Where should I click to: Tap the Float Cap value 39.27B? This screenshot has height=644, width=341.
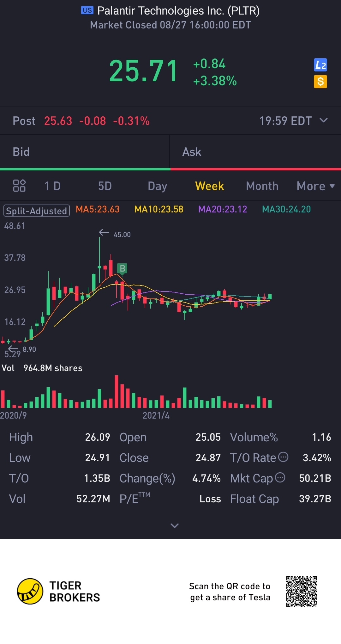click(315, 499)
